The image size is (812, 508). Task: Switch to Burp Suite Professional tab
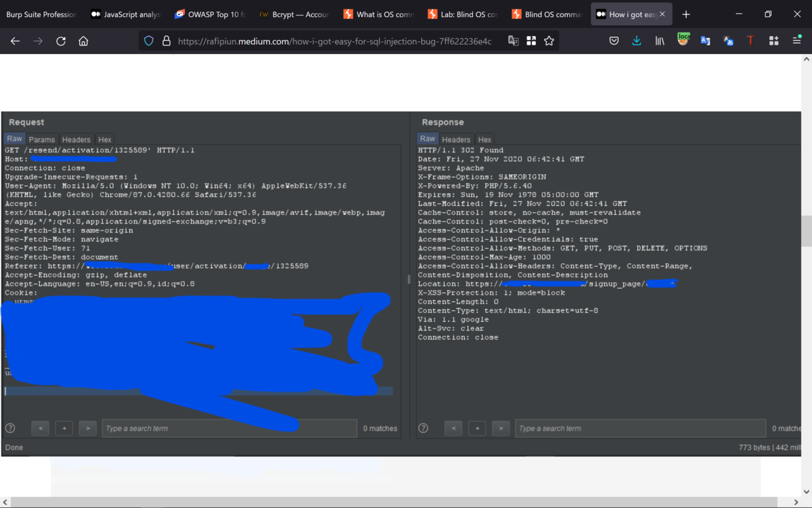pos(41,14)
